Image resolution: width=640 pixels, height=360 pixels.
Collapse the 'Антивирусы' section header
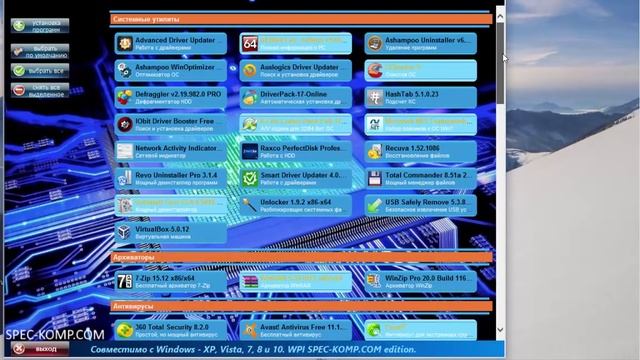click(x=301, y=306)
